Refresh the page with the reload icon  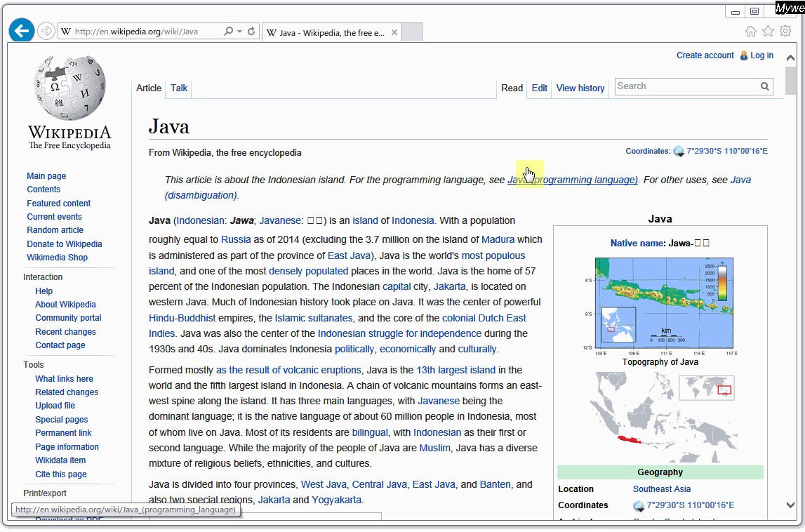click(251, 32)
